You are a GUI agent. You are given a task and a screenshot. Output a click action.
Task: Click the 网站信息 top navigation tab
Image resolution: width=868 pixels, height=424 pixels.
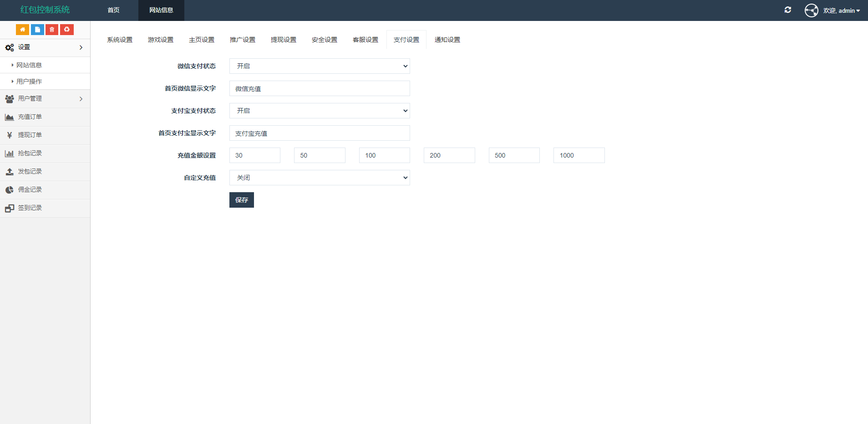coord(161,10)
